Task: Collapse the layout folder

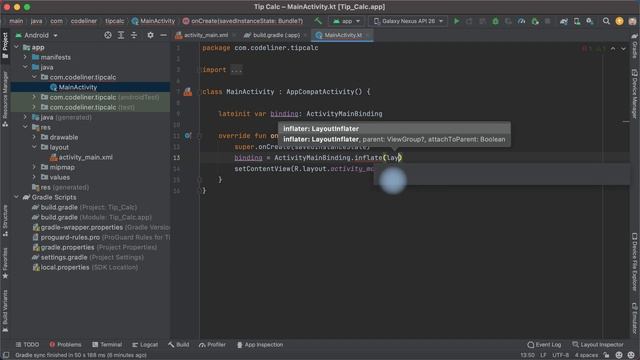Action: (34, 147)
